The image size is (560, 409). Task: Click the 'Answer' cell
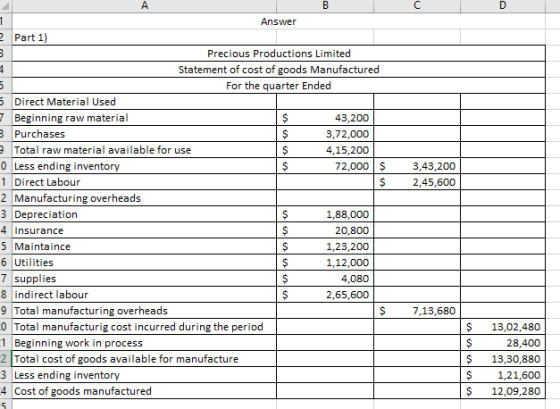pos(278,21)
